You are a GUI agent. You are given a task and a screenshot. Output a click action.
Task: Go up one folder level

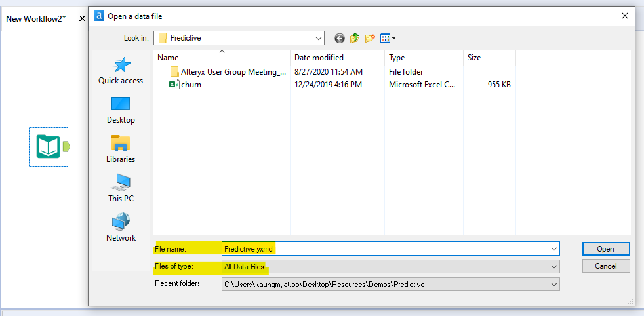pyautogui.click(x=354, y=39)
